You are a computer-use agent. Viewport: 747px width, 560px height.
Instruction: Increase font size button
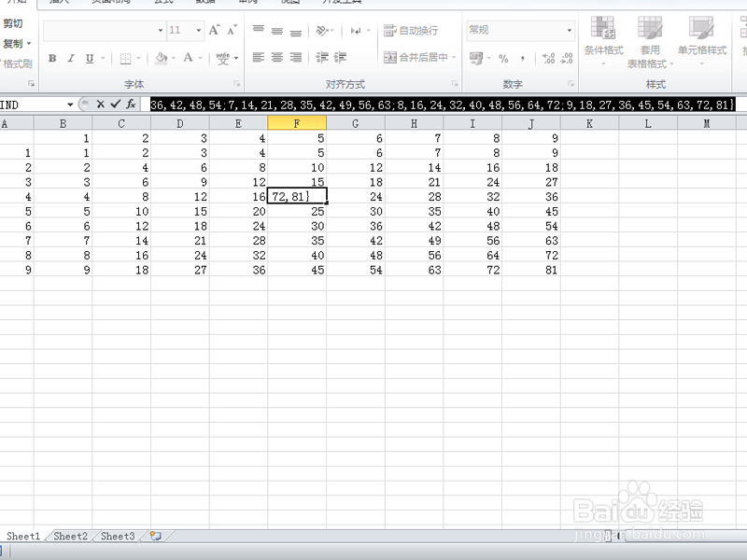click(x=214, y=30)
